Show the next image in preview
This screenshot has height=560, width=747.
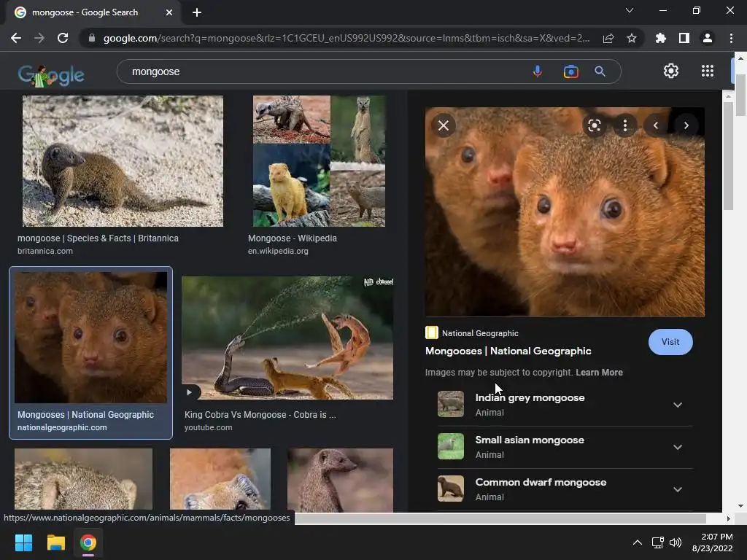tap(686, 125)
